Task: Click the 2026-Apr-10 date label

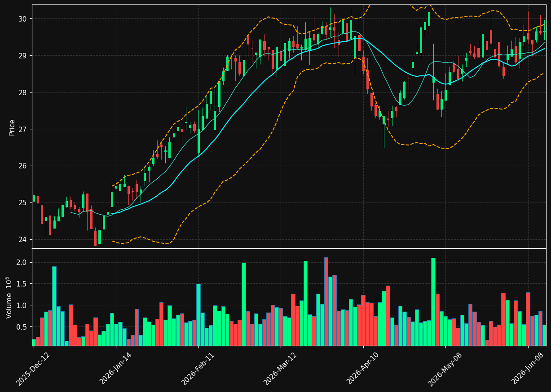Action: pyautogui.click(x=363, y=369)
